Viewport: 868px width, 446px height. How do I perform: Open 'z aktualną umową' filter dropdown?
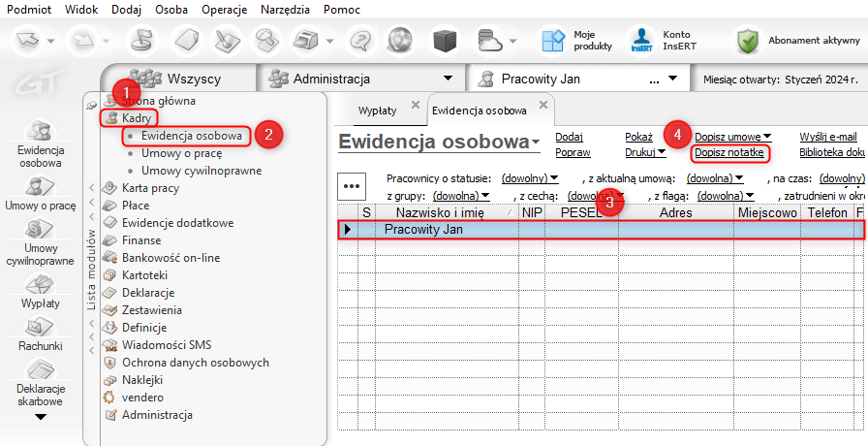coord(715,179)
